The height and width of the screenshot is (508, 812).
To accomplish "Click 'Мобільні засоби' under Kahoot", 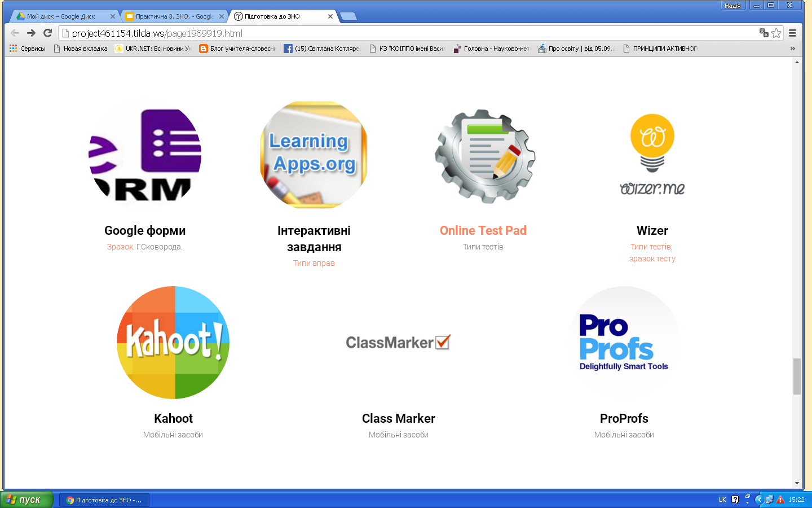I will tap(173, 435).
